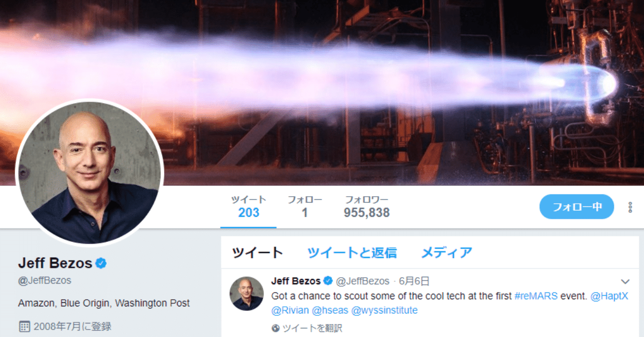Image resolution: width=644 pixels, height=337 pixels.
Task: Open the @Rivian mention link
Action: pyautogui.click(x=290, y=310)
